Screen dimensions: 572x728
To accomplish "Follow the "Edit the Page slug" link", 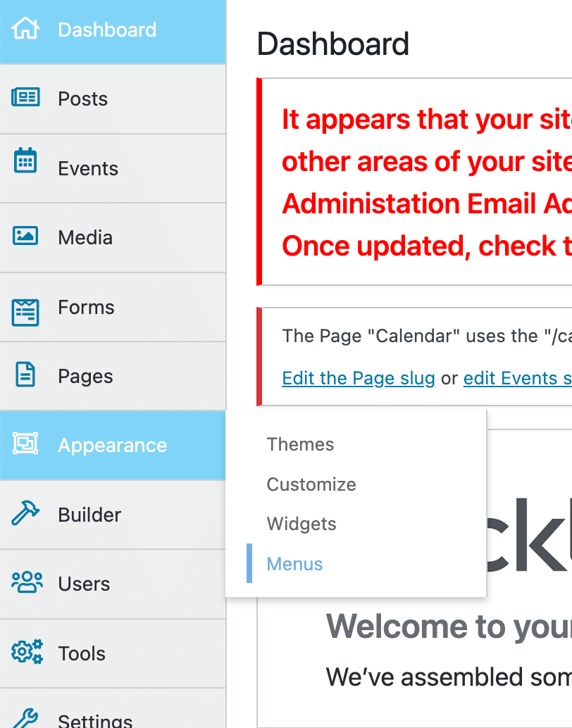I will pos(358,378).
